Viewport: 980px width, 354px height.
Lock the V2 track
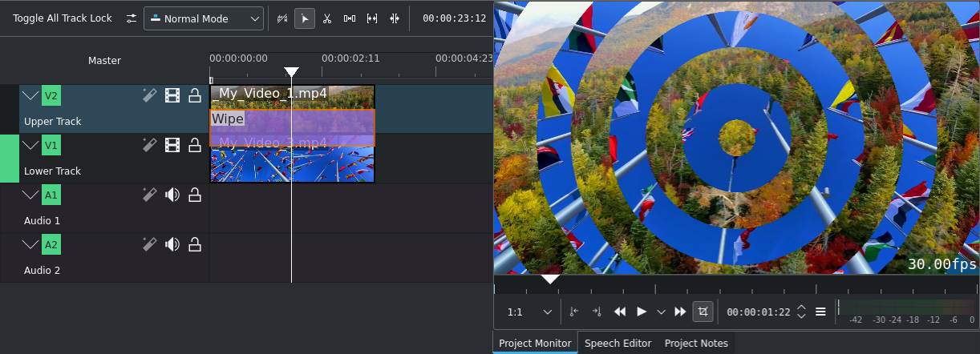click(194, 96)
